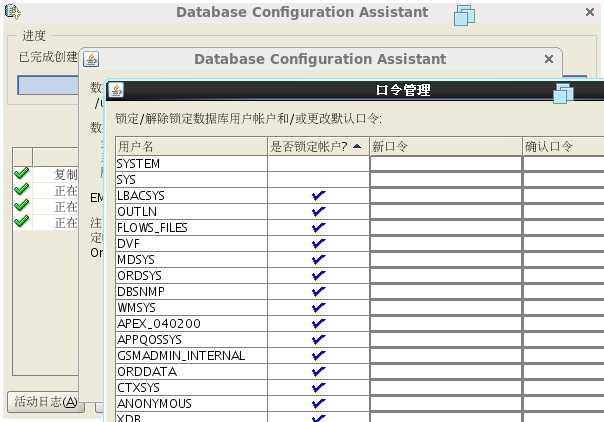Unlock the CTXSYS account checkmark
This screenshot has height=422, width=604.
tap(319, 387)
